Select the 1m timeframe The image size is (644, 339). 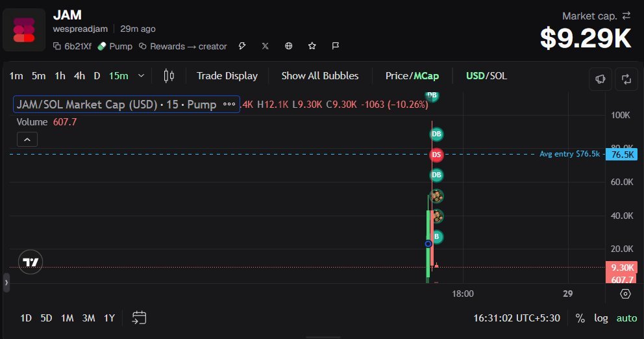[16, 75]
